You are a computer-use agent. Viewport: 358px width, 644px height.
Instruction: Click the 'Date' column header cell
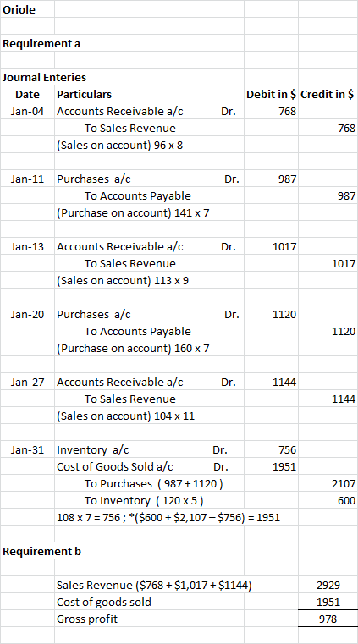27,94
